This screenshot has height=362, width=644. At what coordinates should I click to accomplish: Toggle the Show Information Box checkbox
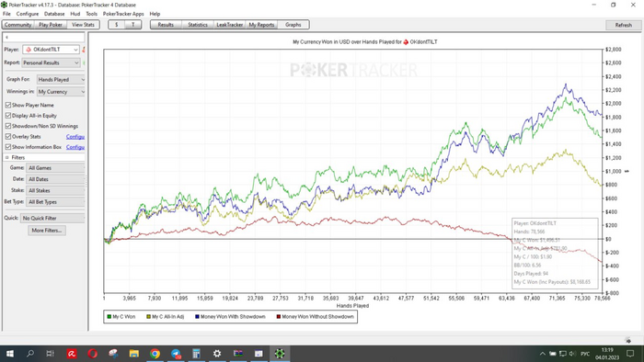[7, 147]
